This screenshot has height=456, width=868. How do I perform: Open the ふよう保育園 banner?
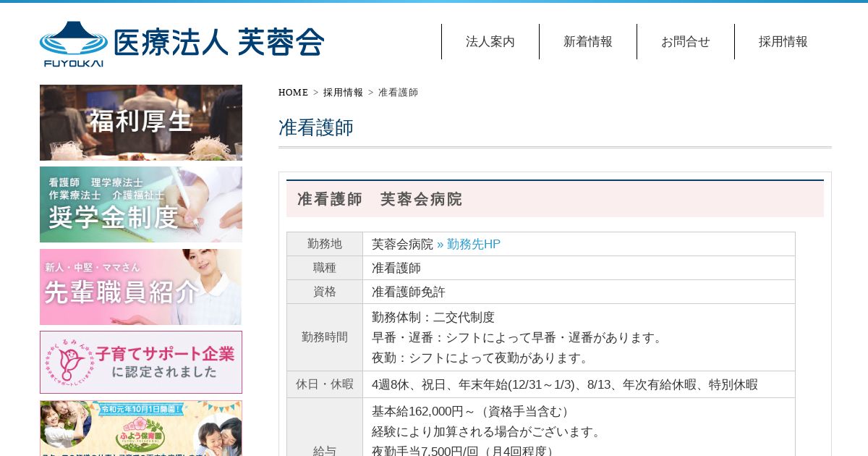[x=141, y=428]
